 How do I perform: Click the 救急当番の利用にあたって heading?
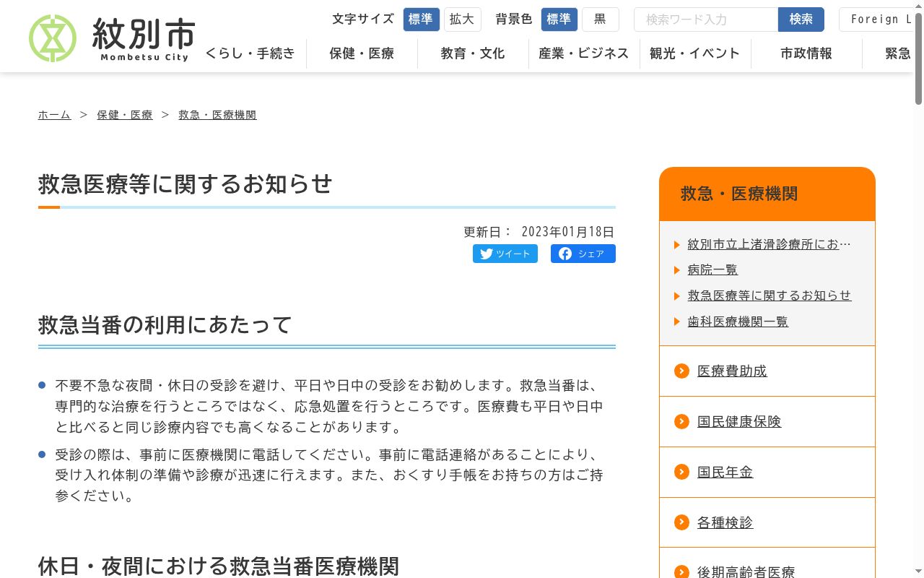pyautogui.click(x=165, y=325)
